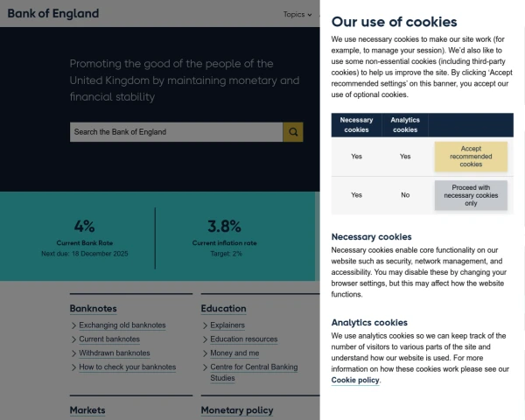Open the Explainers link
Image resolution: width=525 pixels, height=420 pixels.
click(227, 325)
